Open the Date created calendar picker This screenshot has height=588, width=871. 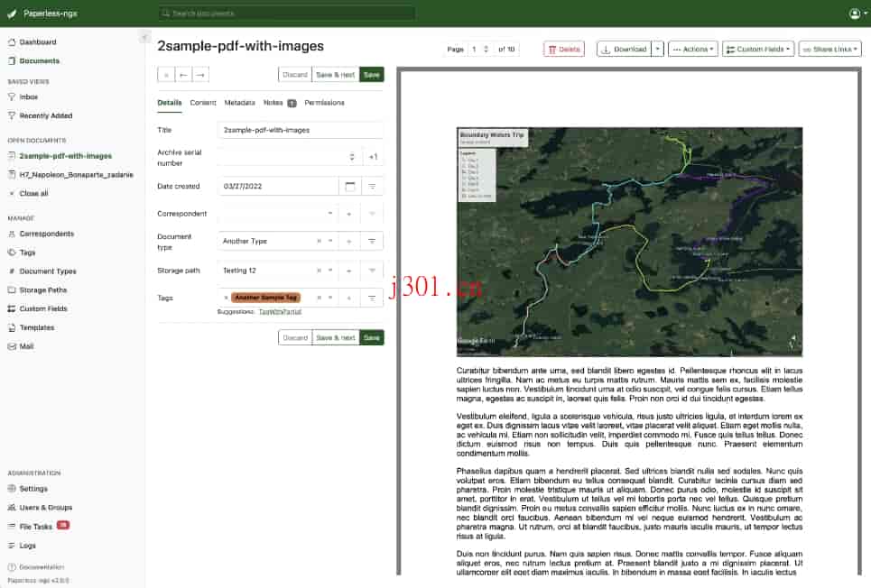click(350, 186)
